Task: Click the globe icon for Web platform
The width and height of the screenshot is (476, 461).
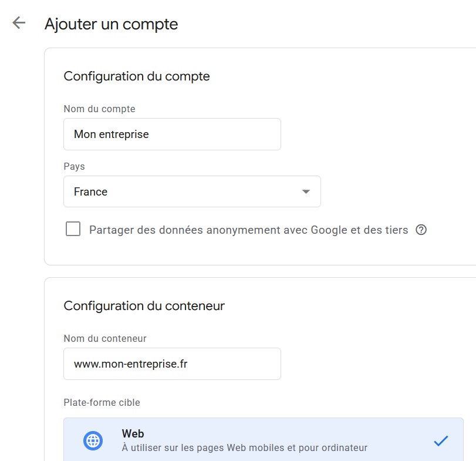Action: (93, 440)
